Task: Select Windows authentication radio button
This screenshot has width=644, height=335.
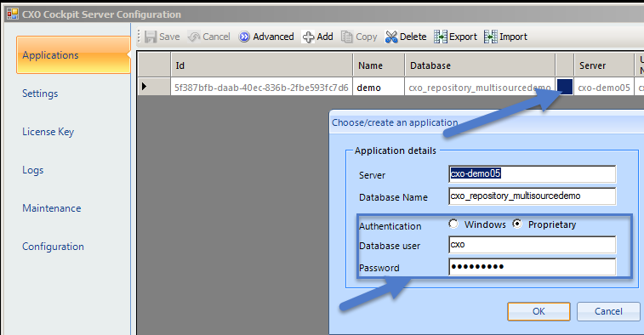Action: click(453, 224)
